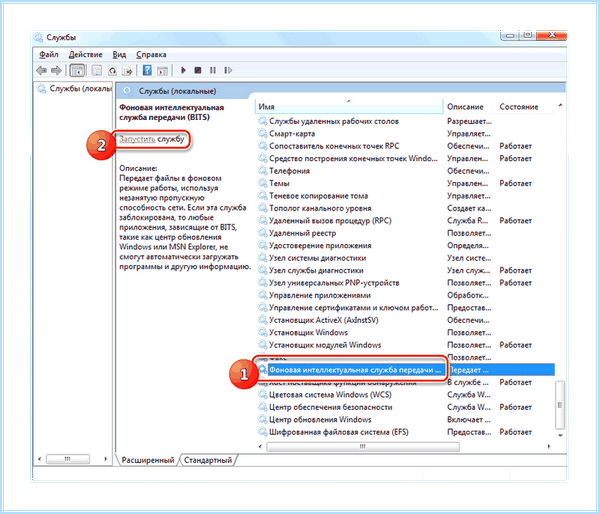Click the Back arrow toolbar icon
The height and width of the screenshot is (514, 600).
coord(41,70)
